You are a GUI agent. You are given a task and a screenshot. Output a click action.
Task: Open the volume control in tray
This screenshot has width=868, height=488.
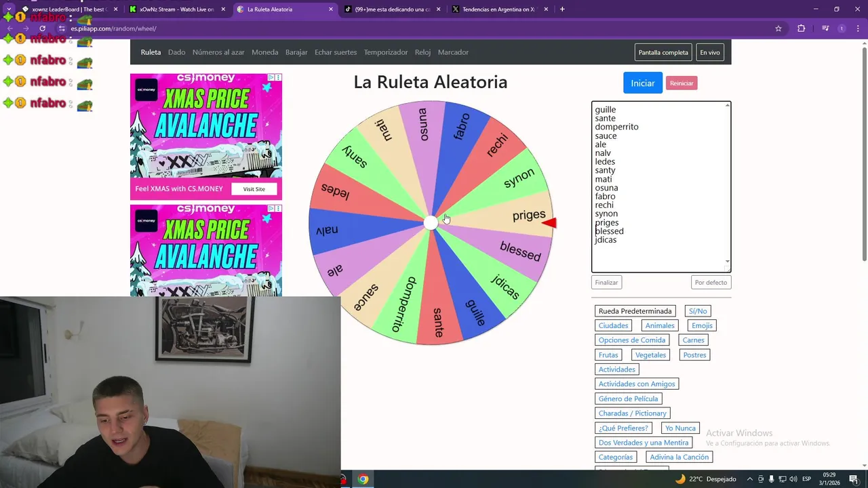click(x=795, y=479)
